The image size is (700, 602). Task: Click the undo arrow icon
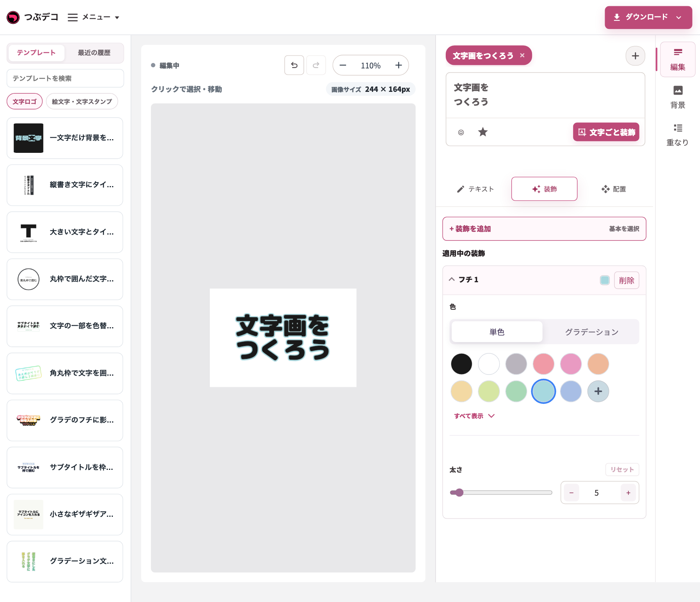(x=294, y=65)
